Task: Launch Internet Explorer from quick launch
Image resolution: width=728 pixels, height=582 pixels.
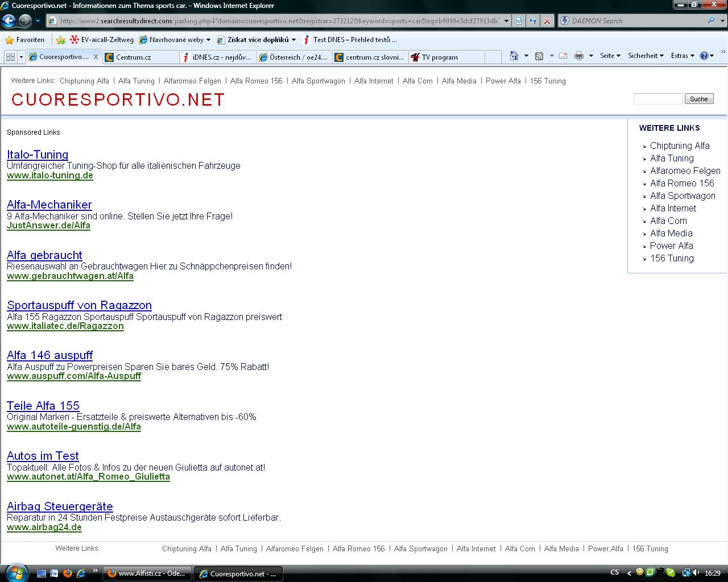Action: pos(81,573)
